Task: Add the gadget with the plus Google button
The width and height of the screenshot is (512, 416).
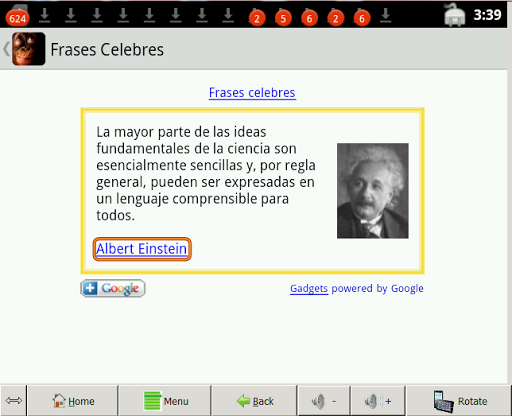Action: (x=113, y=288)
